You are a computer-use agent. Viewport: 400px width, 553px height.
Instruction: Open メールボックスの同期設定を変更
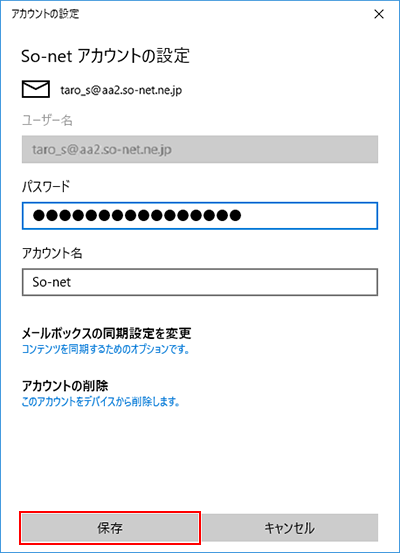pos(107,333)
